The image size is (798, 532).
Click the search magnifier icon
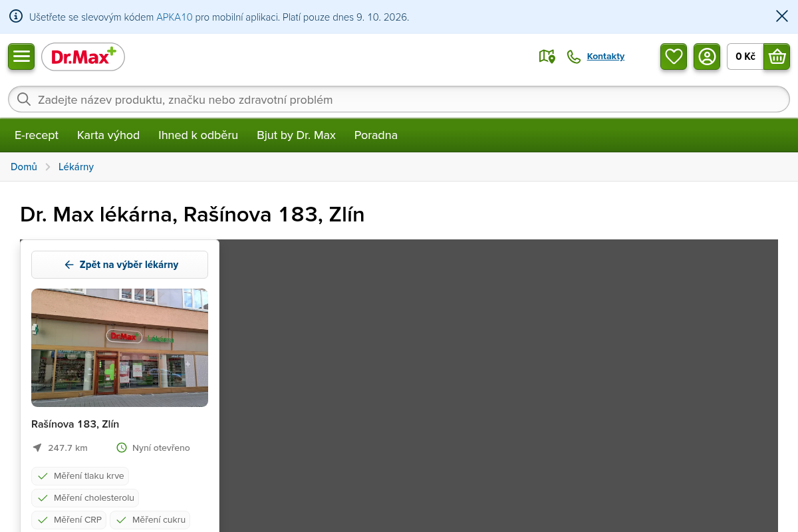(x=24, y=100)
